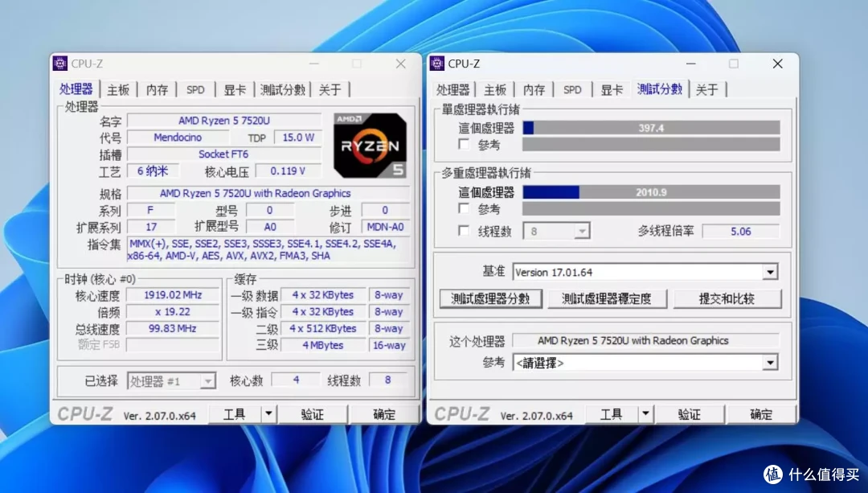This screenshot has height=493, width=868.
Task: Switch to 主板 tab in left window
Action: pyautogui.click(x=118, y=90)
